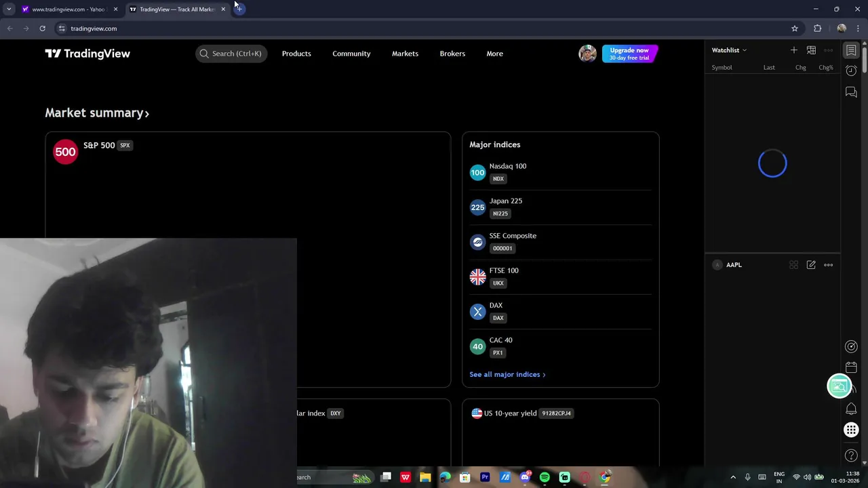Open Premiere Pro from the taskbar
This screenshot has width=868, height=488.
(485, 477)
